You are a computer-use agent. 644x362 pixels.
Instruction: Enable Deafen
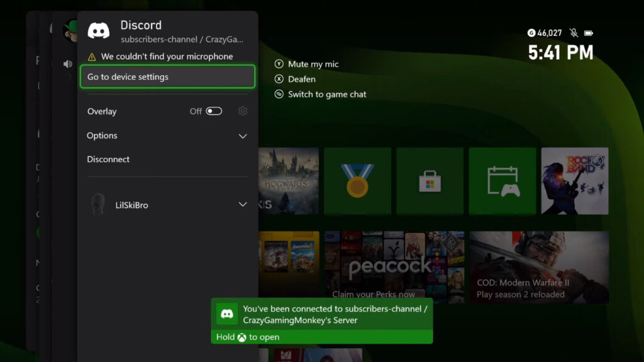(x=295, y=79)
